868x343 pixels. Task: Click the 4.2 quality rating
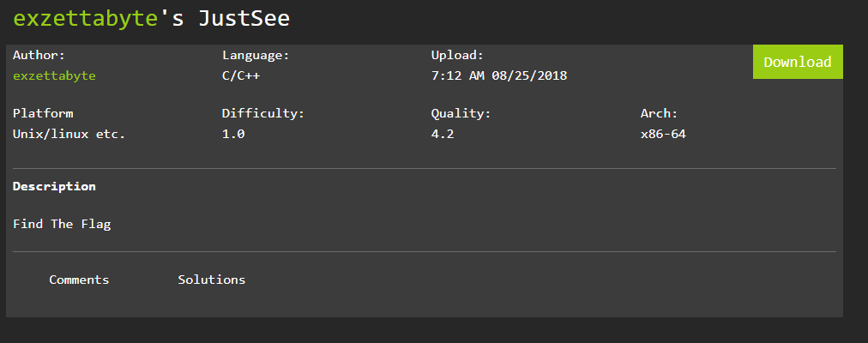pos(442,134)
